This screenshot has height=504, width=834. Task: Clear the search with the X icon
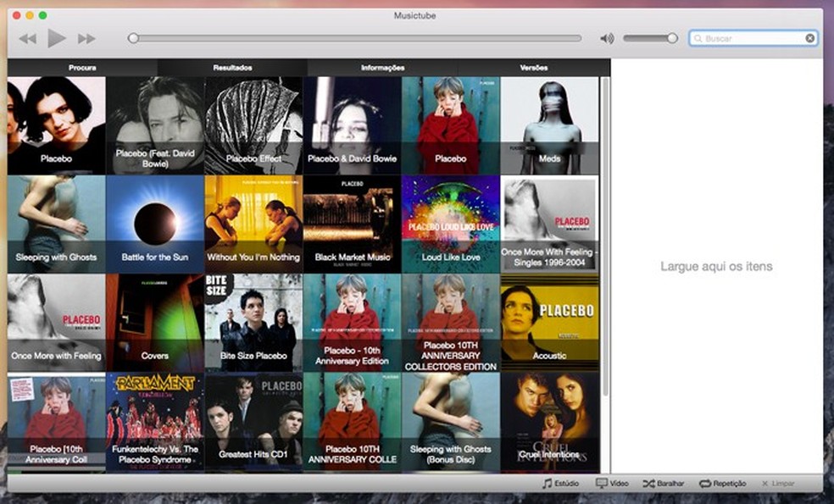pyautogui.click(x=809, y=38)
